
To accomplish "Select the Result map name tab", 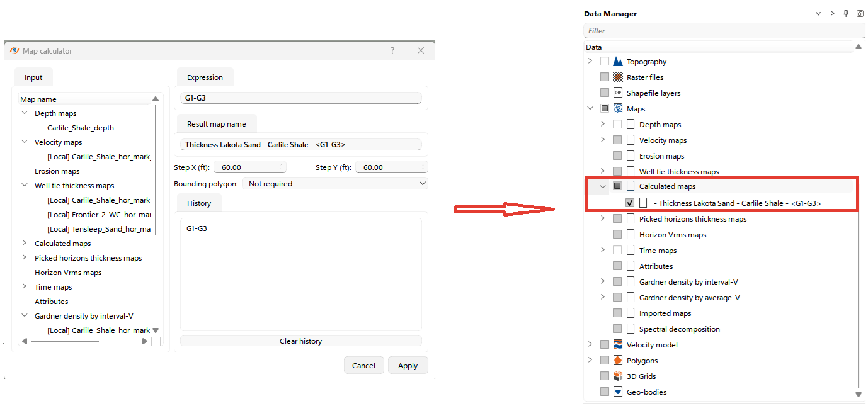I will 217,124.
